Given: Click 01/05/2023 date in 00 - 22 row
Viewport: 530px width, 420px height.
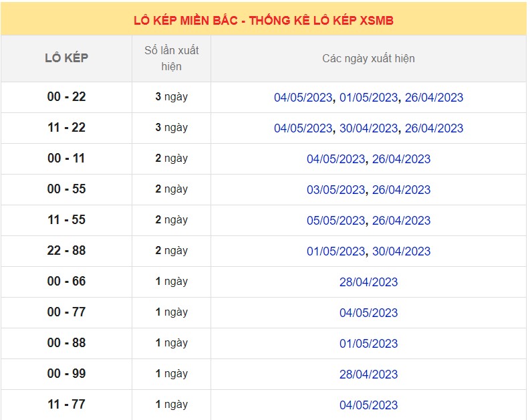Looking at the screenshot, I should tap(368, 98).
